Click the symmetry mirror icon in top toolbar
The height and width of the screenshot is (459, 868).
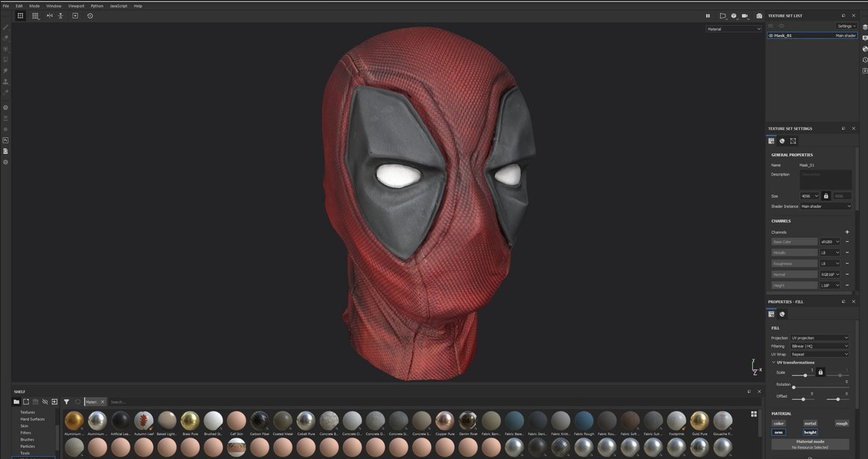pyautogui.click(x=50, y=15)
